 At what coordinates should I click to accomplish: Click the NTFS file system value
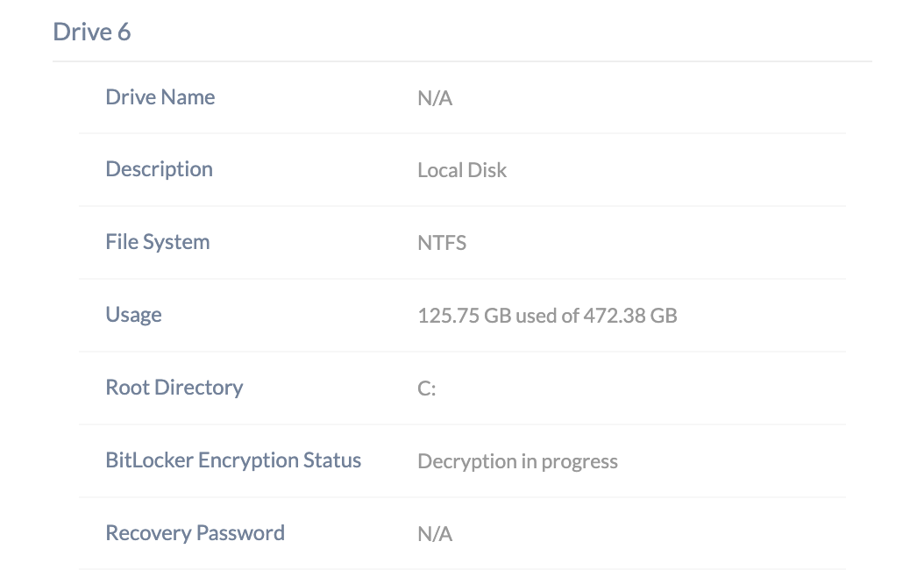point(442,243)
